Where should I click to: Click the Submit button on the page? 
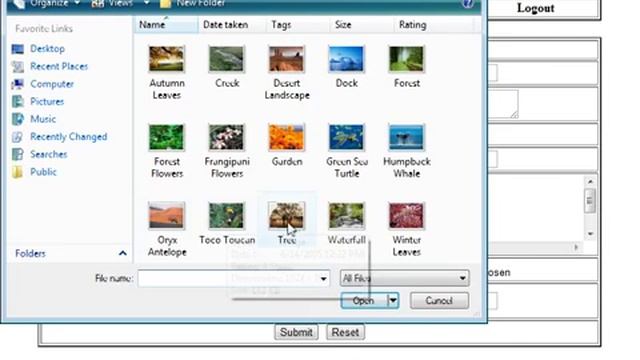coord(296,332)
